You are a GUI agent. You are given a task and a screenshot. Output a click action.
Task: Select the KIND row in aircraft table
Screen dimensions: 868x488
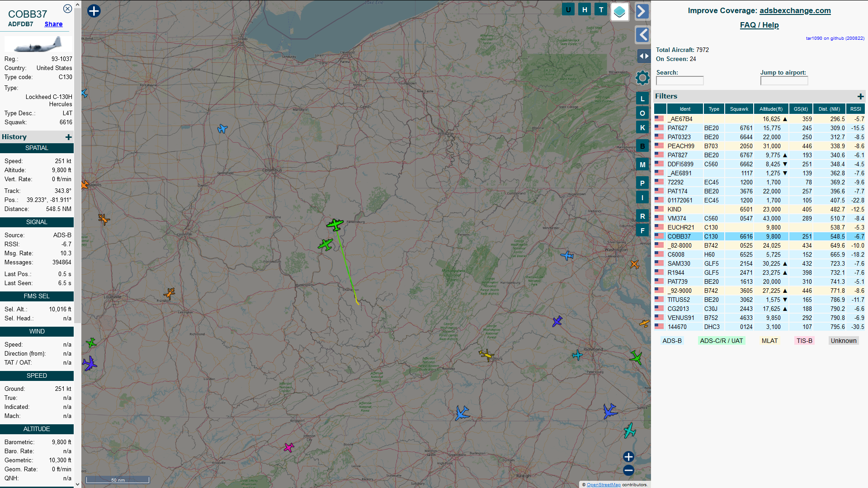759,209
